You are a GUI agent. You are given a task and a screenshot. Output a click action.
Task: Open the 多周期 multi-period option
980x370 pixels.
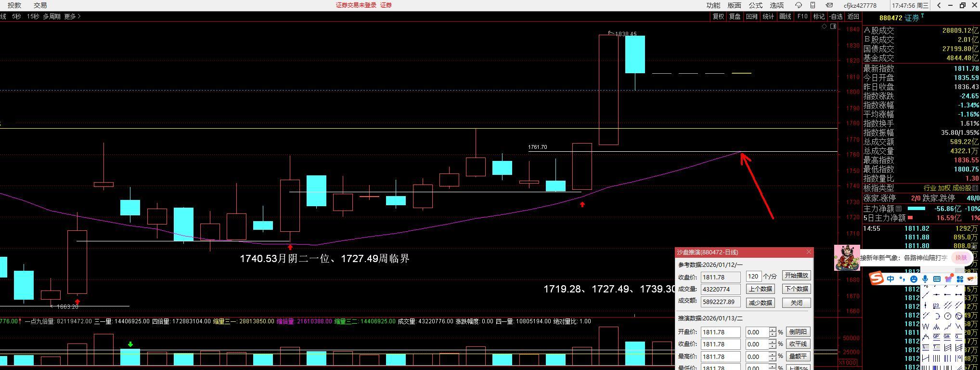pos(52,16)
